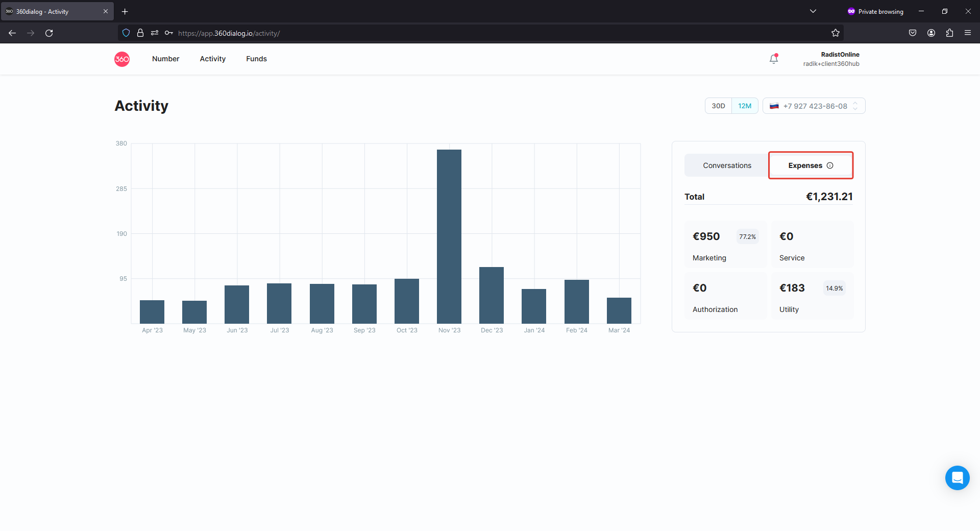
Task: Close the 360dialog Activity tab
Action: point(106,11)
